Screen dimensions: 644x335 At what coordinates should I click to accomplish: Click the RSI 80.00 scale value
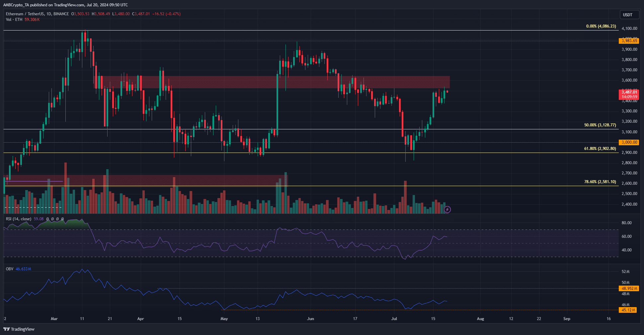click(626, 223)
